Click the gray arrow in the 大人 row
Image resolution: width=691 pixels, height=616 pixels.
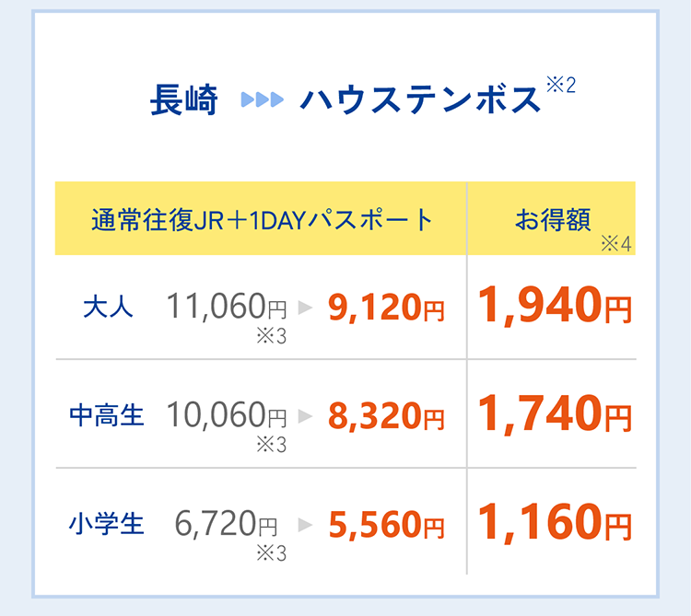[305, 307]
